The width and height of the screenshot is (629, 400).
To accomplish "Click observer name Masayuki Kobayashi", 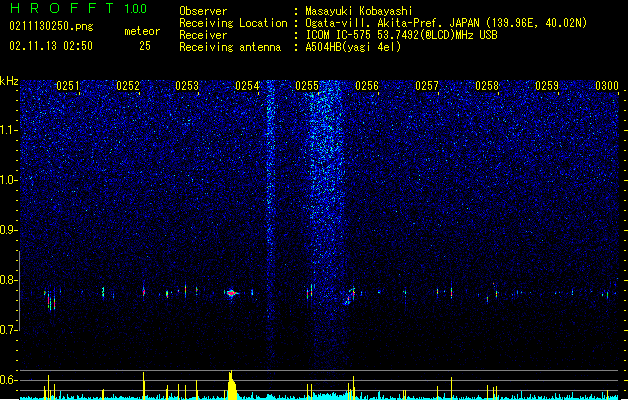I will tap(359, 11).
